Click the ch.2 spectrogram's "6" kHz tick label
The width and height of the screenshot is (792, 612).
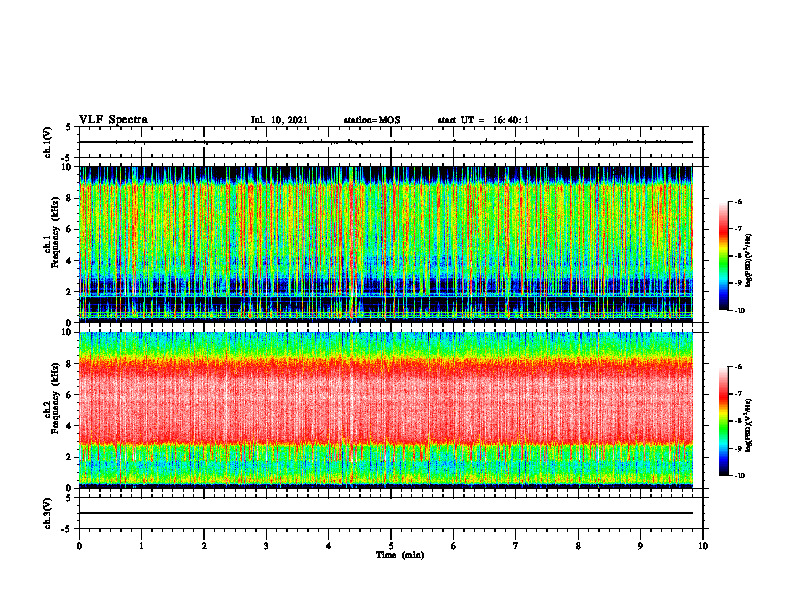70,395
